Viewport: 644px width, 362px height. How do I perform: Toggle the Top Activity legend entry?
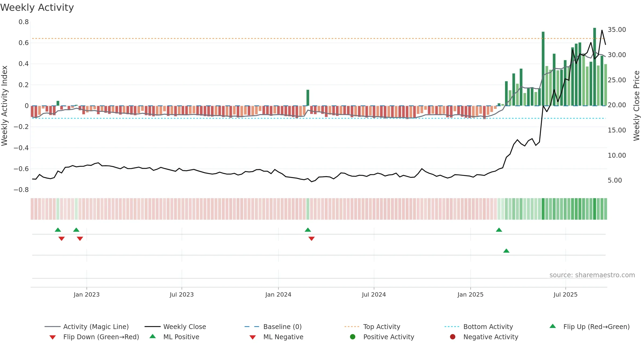click(372, 327)
